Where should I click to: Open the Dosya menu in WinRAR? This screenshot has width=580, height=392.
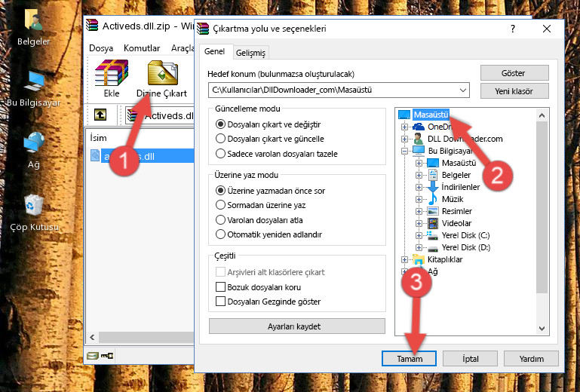pyautogui.click(x=101, y=48)
